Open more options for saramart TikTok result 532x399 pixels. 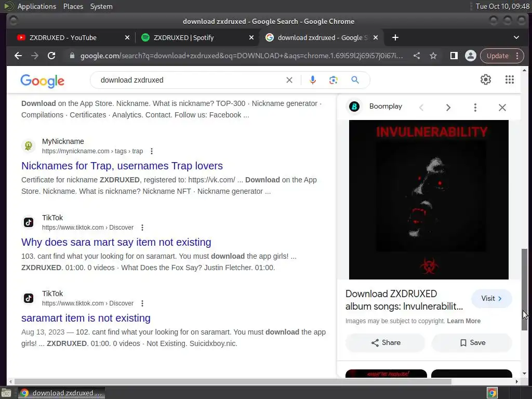pos(142,303)
